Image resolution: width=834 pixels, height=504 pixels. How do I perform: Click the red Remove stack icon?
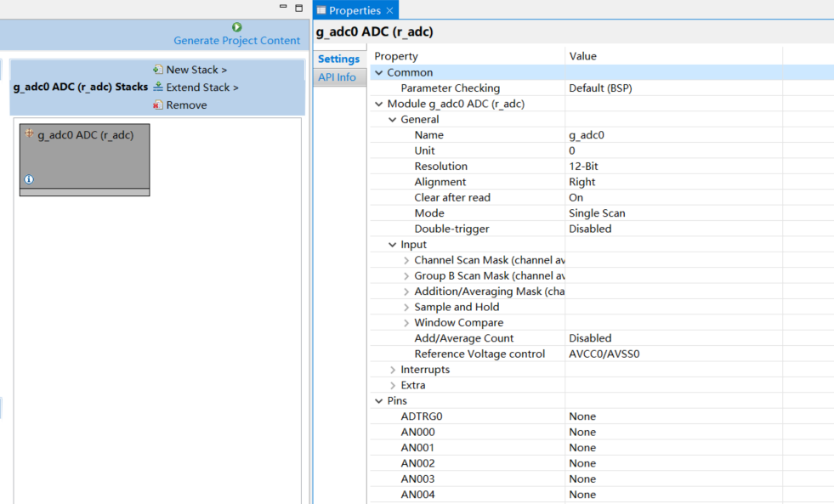(x=158, y=105)
